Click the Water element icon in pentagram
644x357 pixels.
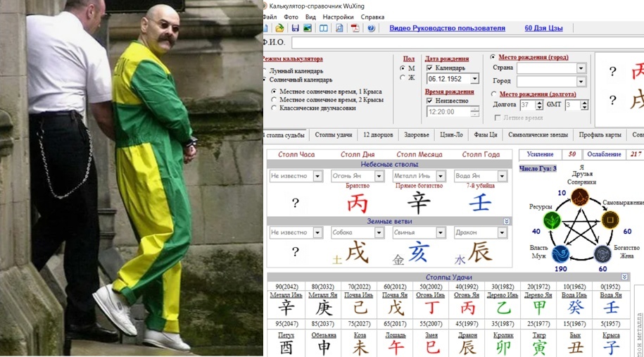[561, 254]
